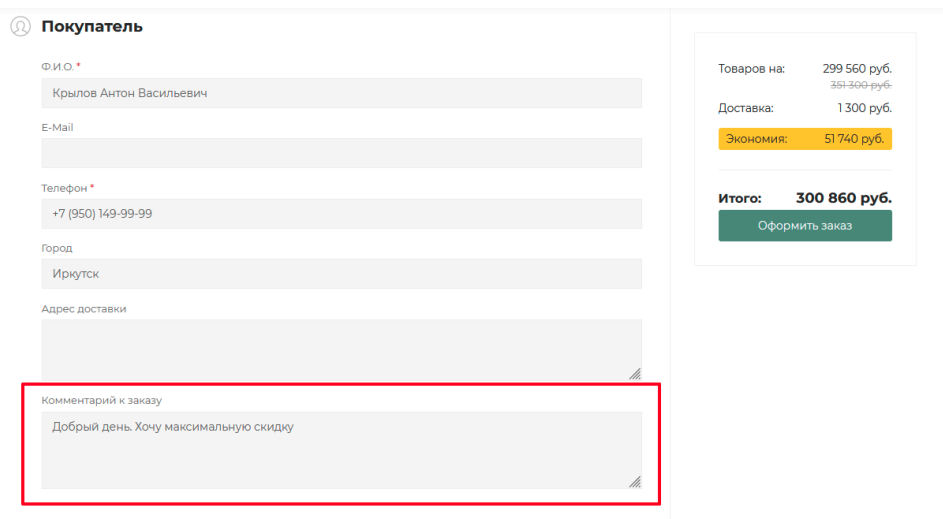Click the resize grip of Адрес доставки field
The height and width of the screenshot is (519, 943).
635,373
